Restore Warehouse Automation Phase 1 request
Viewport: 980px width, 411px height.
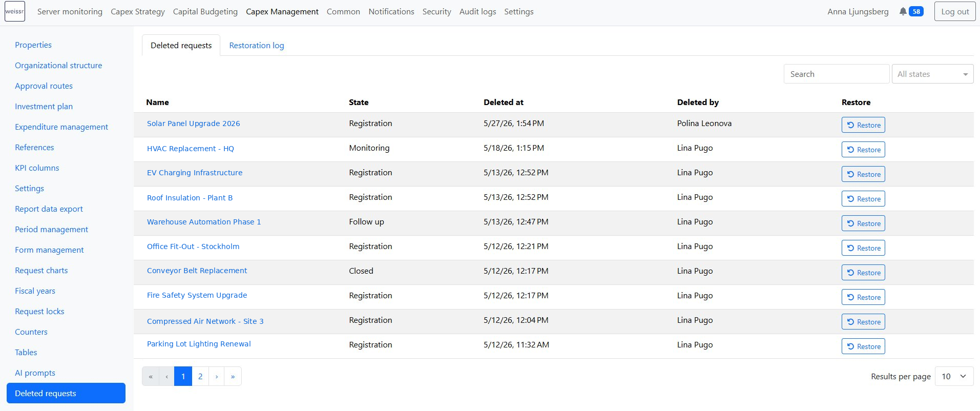click(863, 223)
